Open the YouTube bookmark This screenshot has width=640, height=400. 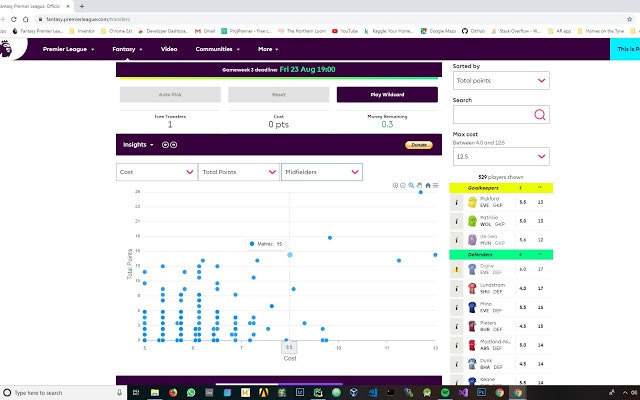point(345,31)
